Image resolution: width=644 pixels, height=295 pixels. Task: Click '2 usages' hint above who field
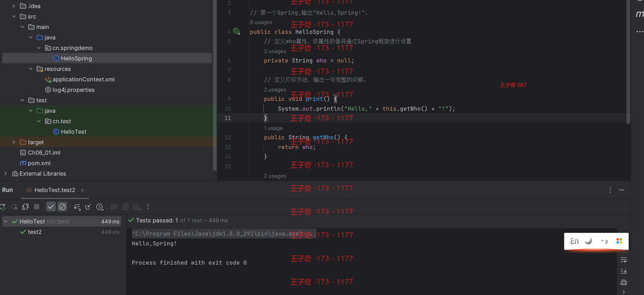275,51
